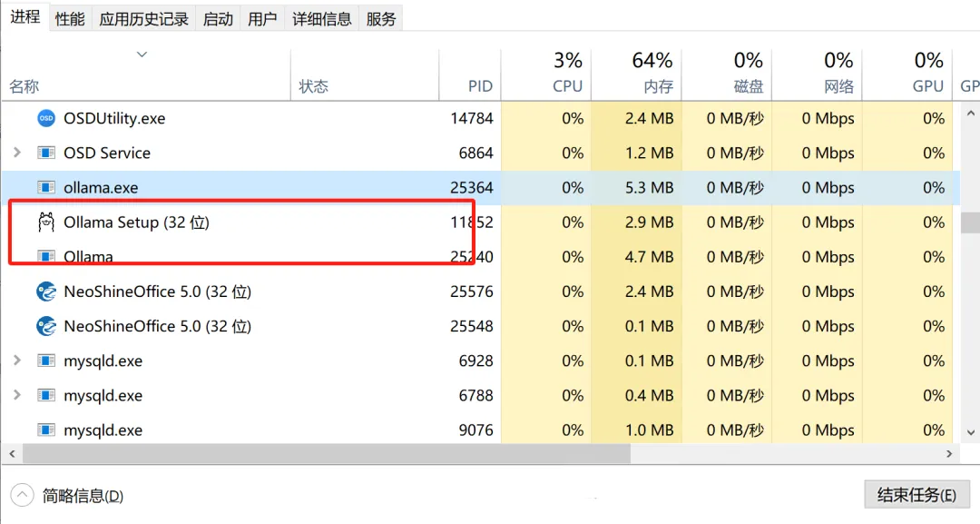Sort by the PID column header

[470, 75]
